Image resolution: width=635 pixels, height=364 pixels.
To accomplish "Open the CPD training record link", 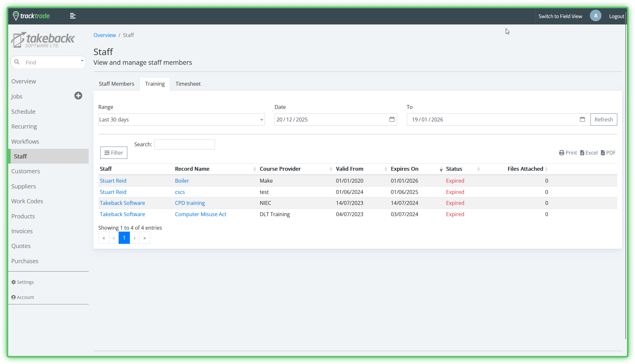I will [190, 203].
